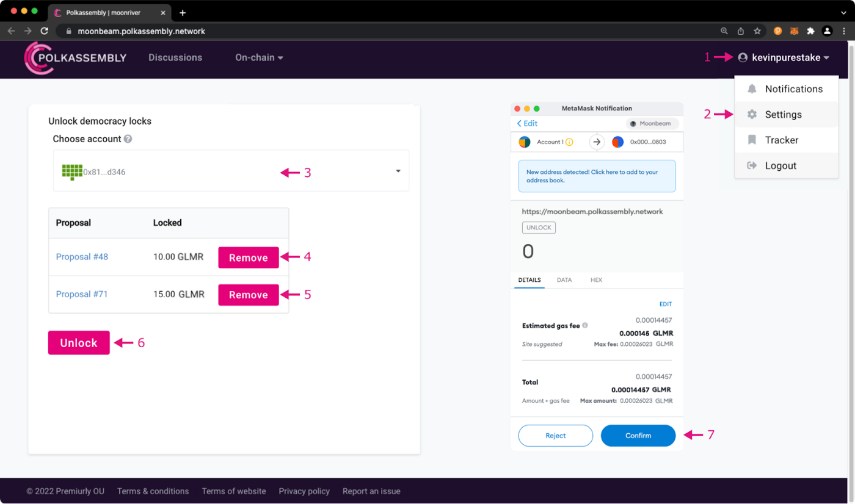Confirm the MetaMask transaction
Viewport: 855px width, 504px height.
click(638, 436)
